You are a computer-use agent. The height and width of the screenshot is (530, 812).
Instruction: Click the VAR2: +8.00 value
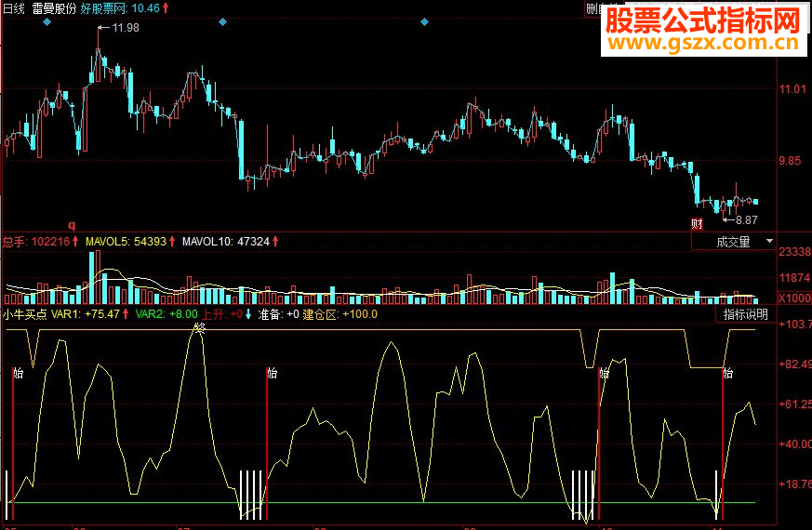[x=166, y=314]
